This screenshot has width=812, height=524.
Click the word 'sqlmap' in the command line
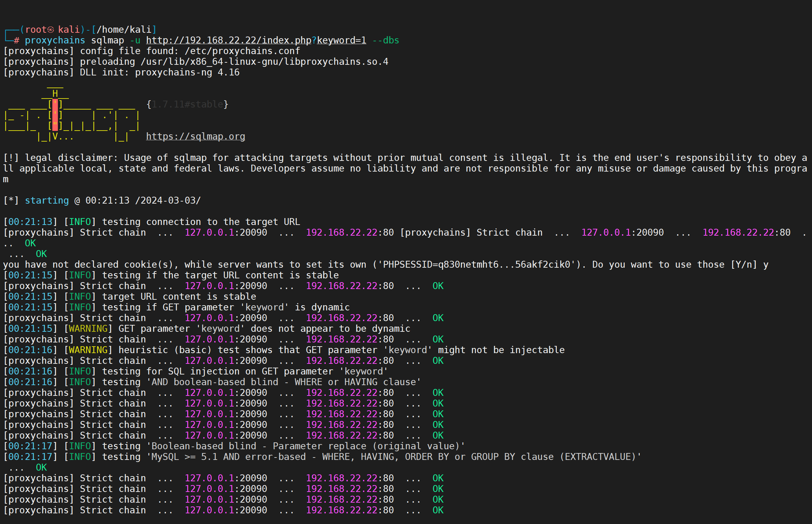click(107, 40)
